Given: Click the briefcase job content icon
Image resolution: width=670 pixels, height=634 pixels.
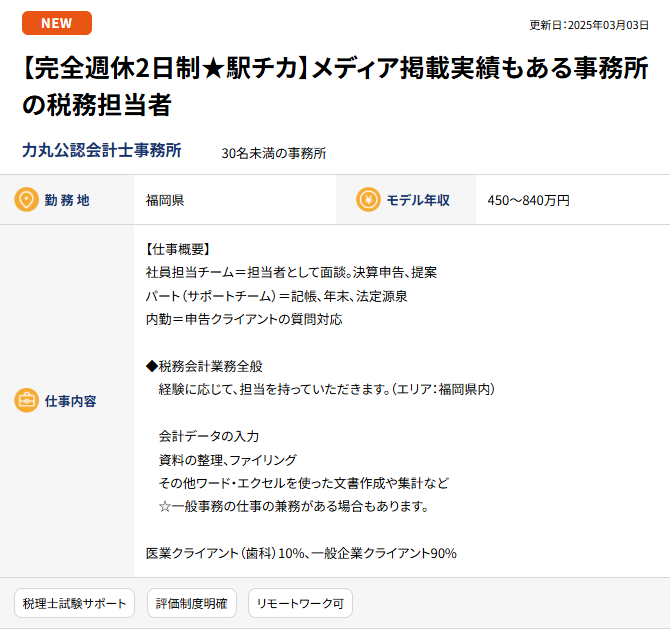Looking at the screenshot, I should click(26, 401).
